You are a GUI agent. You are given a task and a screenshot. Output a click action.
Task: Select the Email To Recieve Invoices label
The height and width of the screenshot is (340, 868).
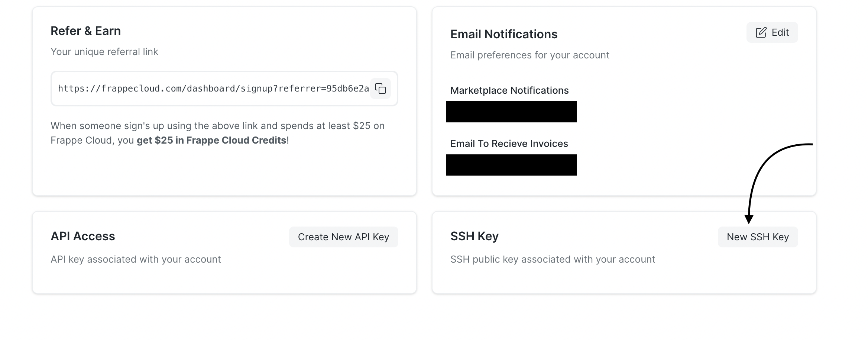click(509, 144)
